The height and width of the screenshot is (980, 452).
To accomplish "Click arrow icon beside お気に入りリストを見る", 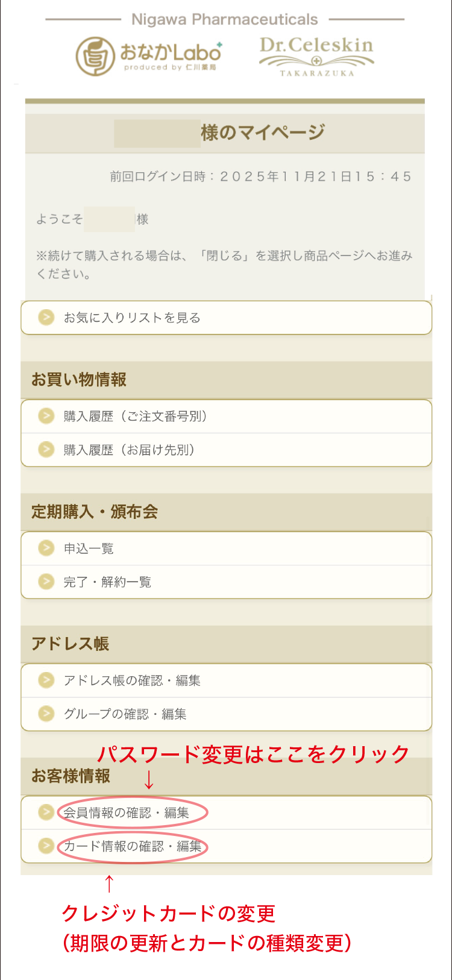I will point(46,317).
